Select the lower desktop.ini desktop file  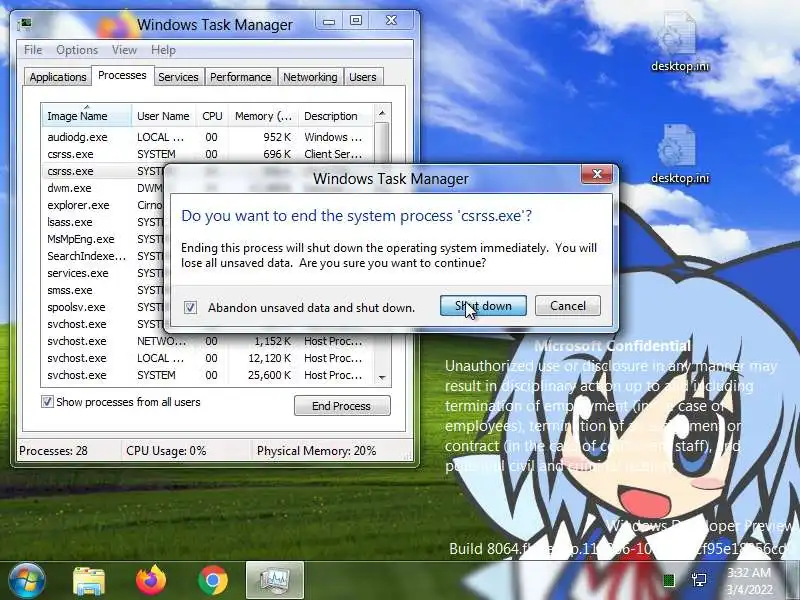click(680, 154)
